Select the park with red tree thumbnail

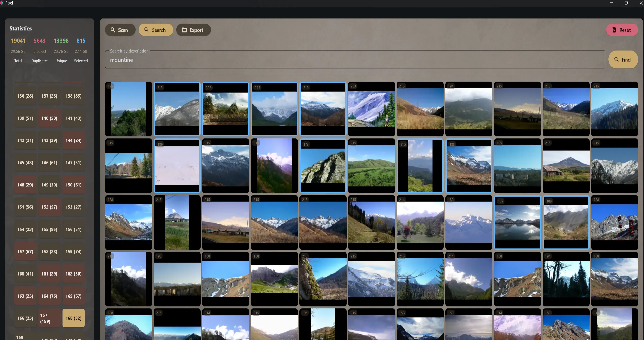tap(420, 222)
